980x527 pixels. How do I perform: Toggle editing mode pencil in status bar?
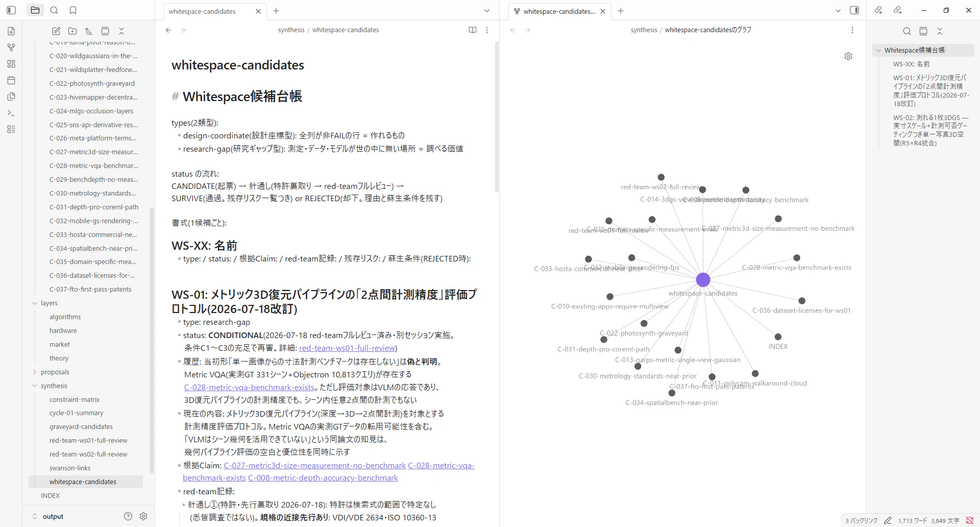(x=888, y=520)
